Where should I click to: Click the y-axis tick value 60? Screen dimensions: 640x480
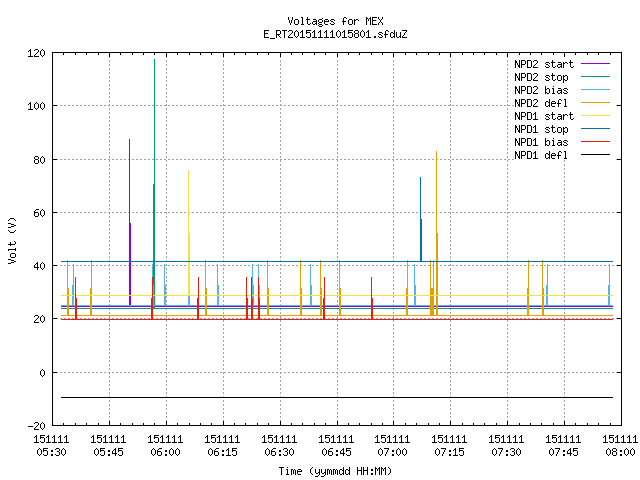pyautogui.click(x=39, y=213)
